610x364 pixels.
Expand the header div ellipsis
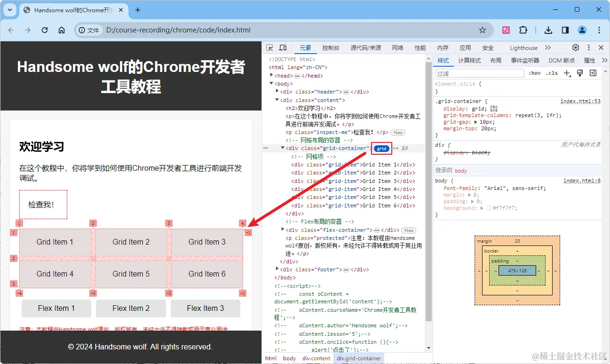[x=346, y=92]
